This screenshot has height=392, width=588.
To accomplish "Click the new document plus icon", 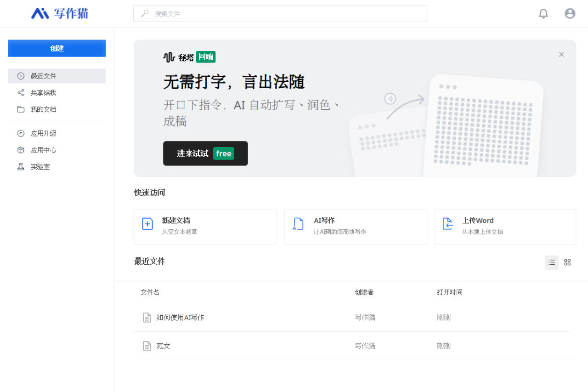I will coord(147,224).
